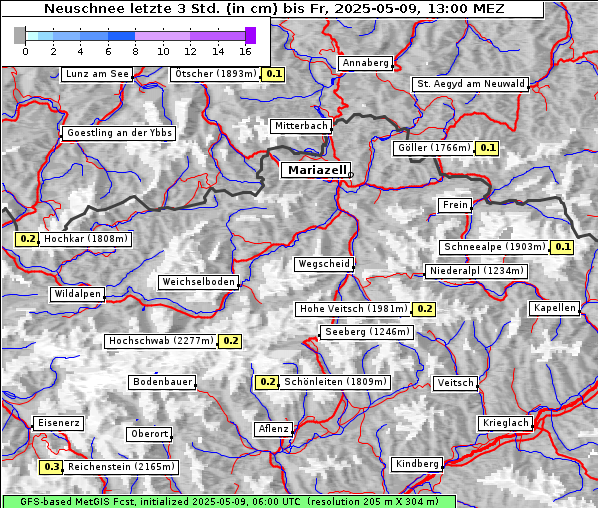
Task: Click the Niederalpl (1234m) label
Action: coord(476,271)
